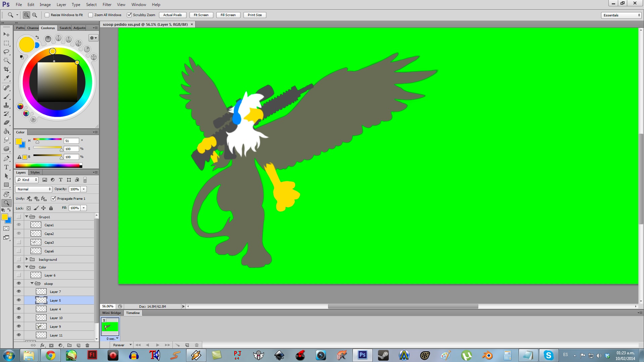Select the Crop tool
Screen dimensions: 644x362
[x=6, y=69]
